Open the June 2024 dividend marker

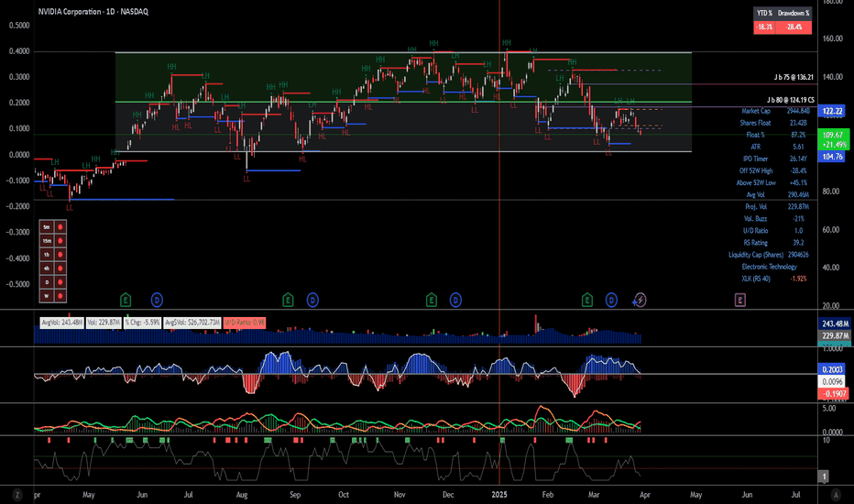click(x=157, y=300)
